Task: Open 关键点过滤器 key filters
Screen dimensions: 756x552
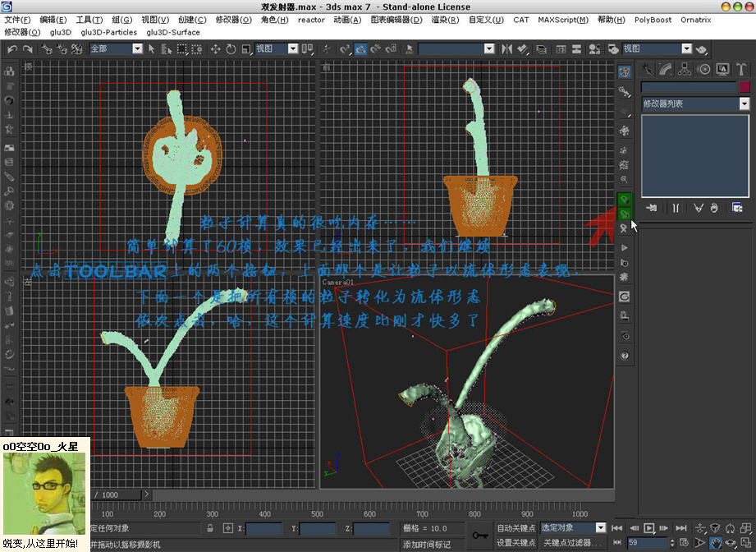Action: [572, 543]
